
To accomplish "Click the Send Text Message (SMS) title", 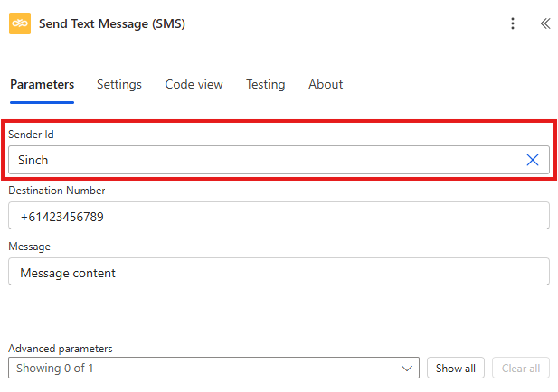I will click(112, 23).
